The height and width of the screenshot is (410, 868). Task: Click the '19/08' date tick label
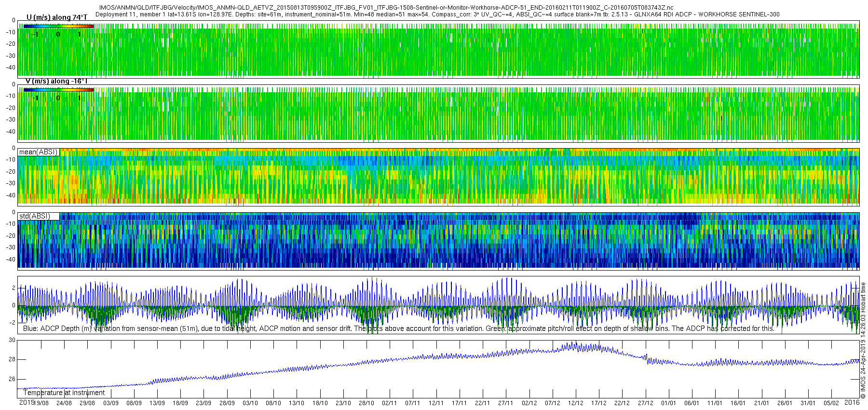click(x=41, y=403)
